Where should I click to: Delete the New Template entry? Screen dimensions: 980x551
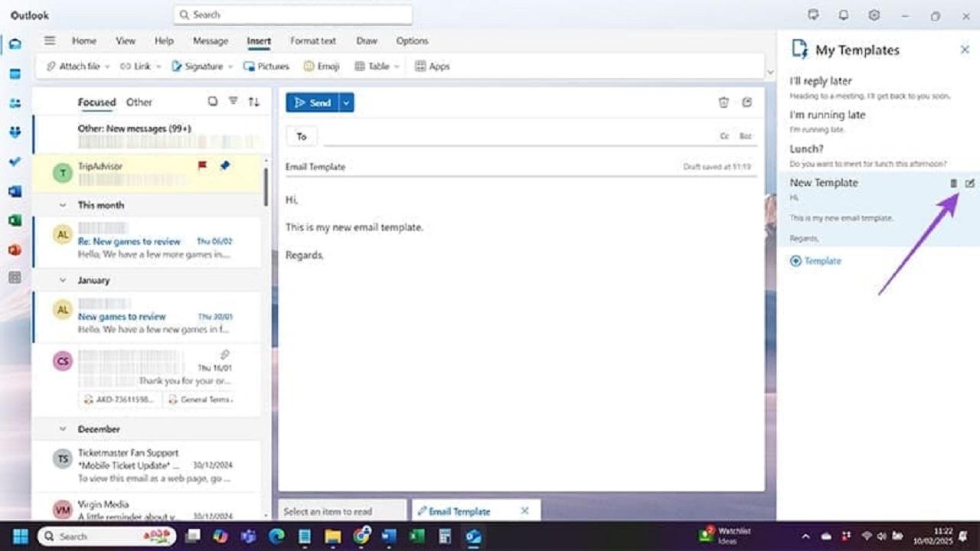pos(953,183)
